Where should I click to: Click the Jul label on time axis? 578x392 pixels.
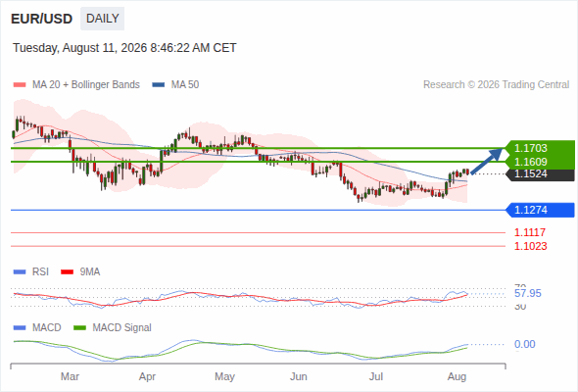pos(376,376)
